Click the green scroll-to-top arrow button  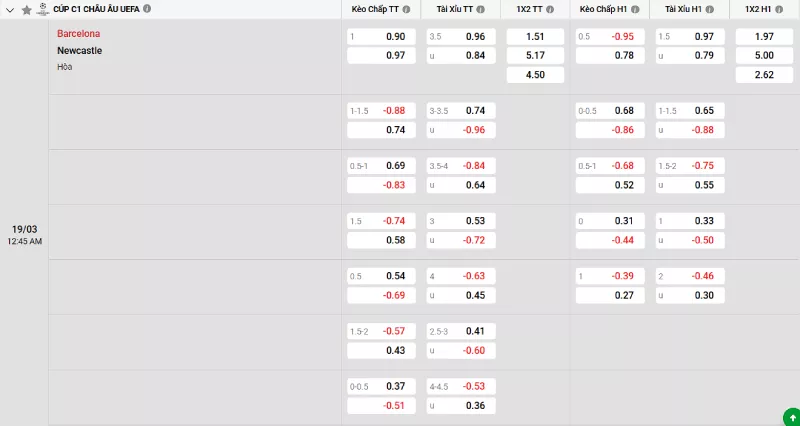pos(789,415)
